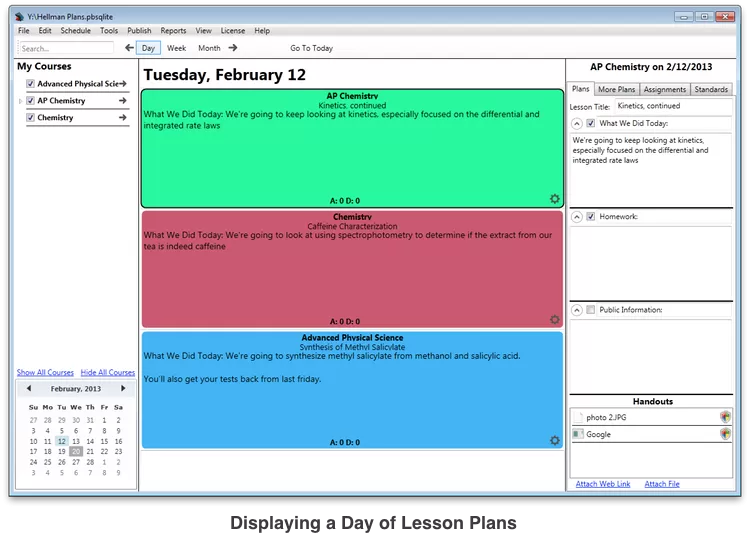Open the Reports menu
The width and height of the screenshot is (750, 540).
(173, 31)
